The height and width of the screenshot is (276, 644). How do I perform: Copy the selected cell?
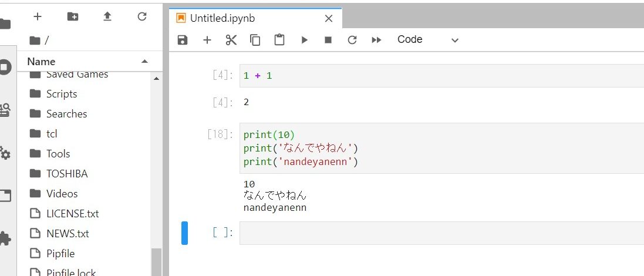click(255, 40)
